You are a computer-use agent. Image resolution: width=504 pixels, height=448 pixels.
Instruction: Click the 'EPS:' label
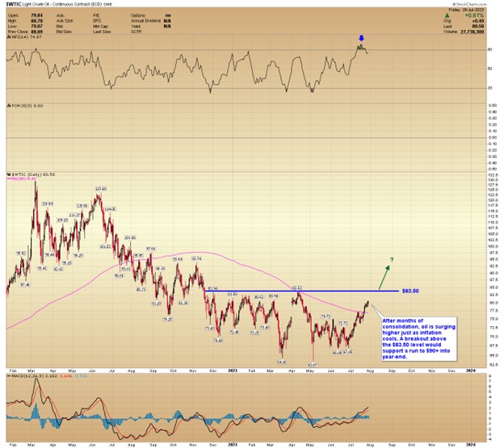[97, 21]
